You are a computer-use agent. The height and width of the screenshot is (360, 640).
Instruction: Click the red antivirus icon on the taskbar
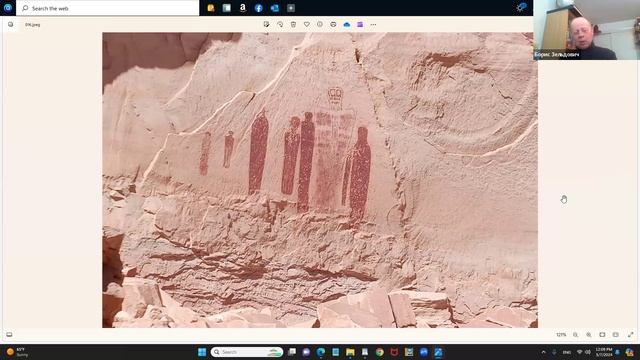click(x=394, y=352)
